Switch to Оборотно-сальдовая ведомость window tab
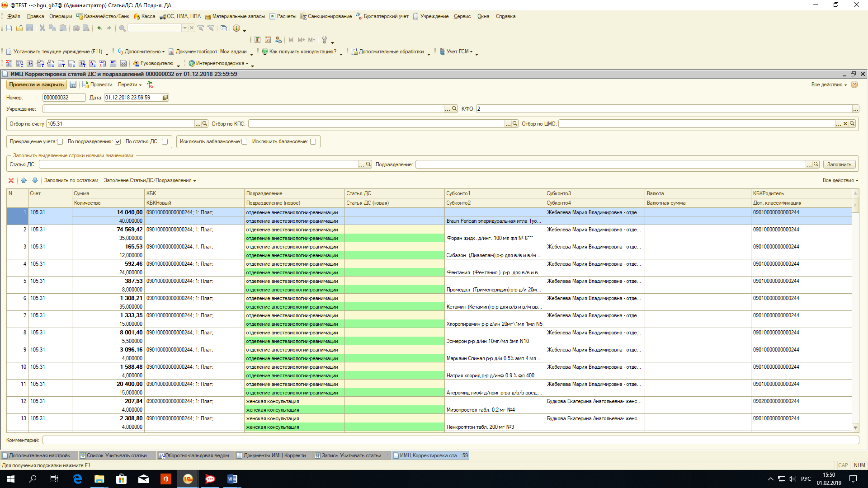The height and width of the screenshot is (488, 868). [x=195, y=455]
